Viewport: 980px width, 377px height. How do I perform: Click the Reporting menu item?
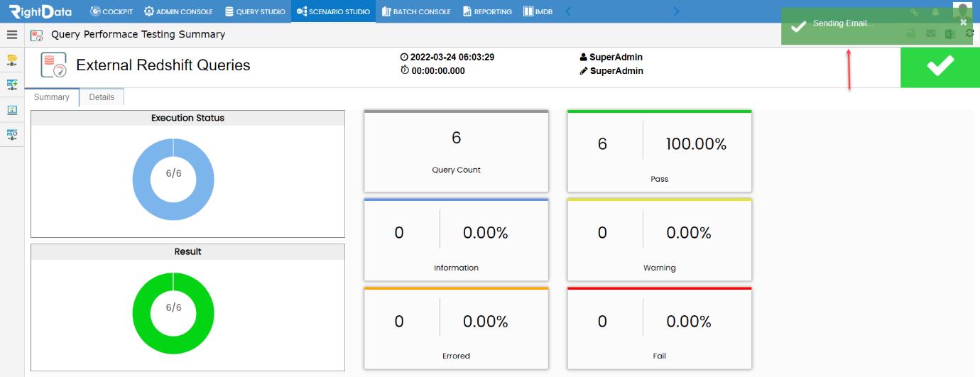[x=487, y=11]
